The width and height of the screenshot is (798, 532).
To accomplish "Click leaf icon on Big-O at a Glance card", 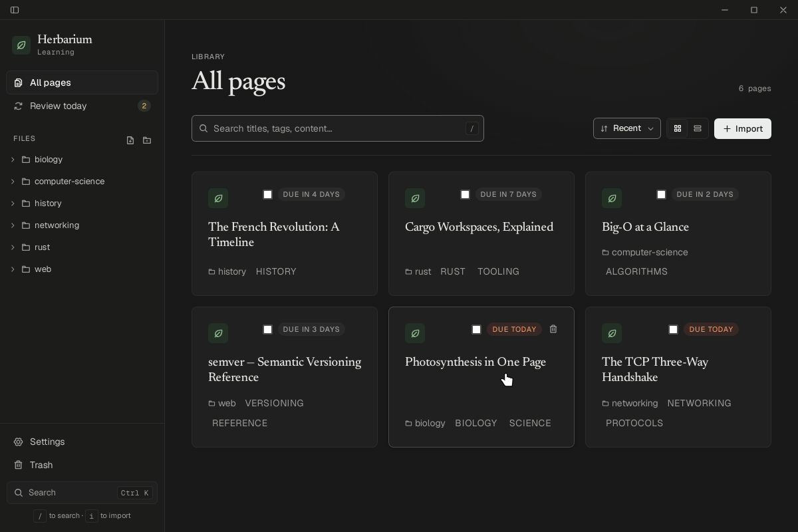I will tap(612, 198).
